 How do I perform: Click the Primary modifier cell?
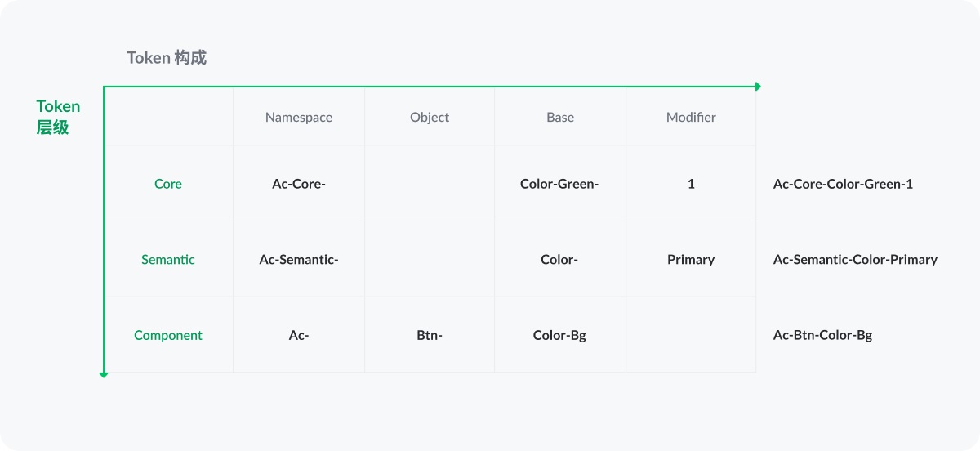pos(691,259)
